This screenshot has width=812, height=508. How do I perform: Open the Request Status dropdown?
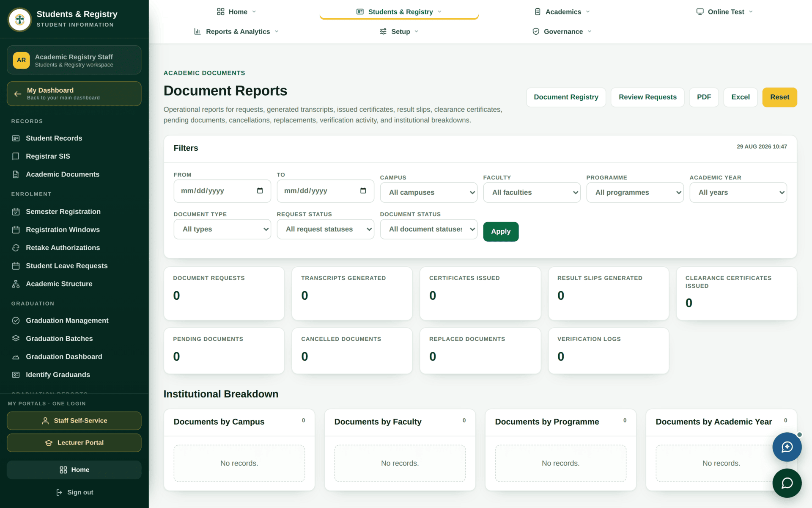325,229
